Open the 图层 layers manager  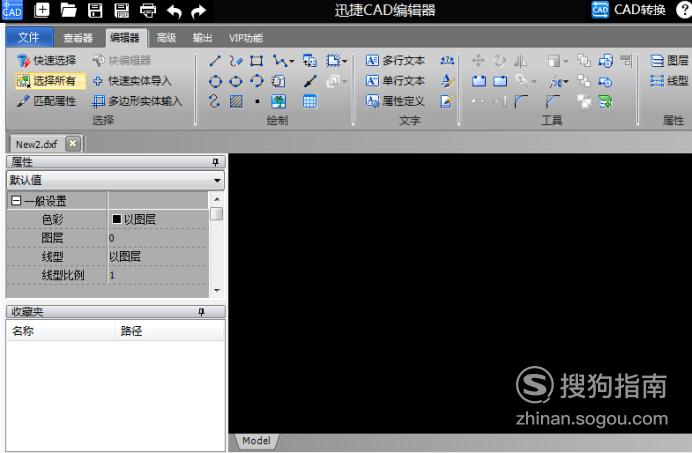(669, 60)
